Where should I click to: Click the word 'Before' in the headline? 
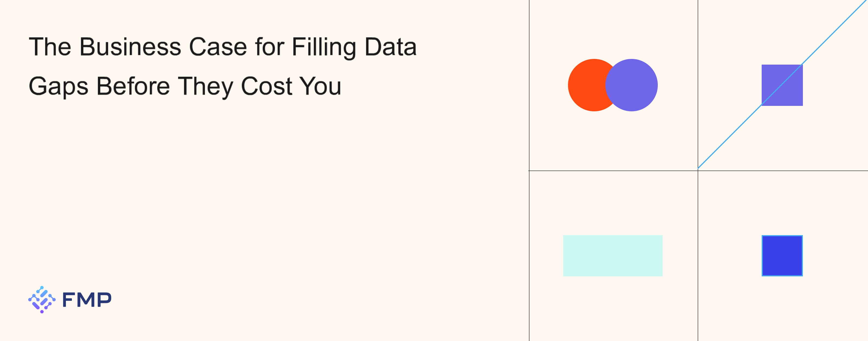point(133,86)
